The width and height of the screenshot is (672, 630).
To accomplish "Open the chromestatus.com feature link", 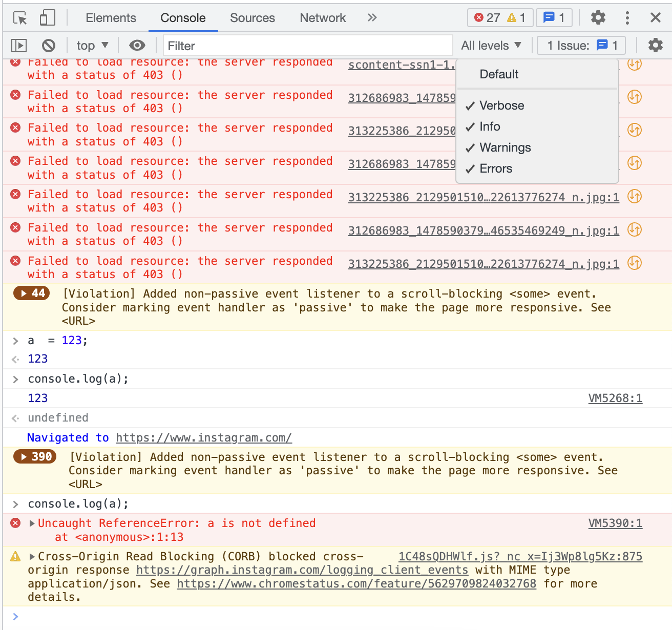I will pos(356,584).
